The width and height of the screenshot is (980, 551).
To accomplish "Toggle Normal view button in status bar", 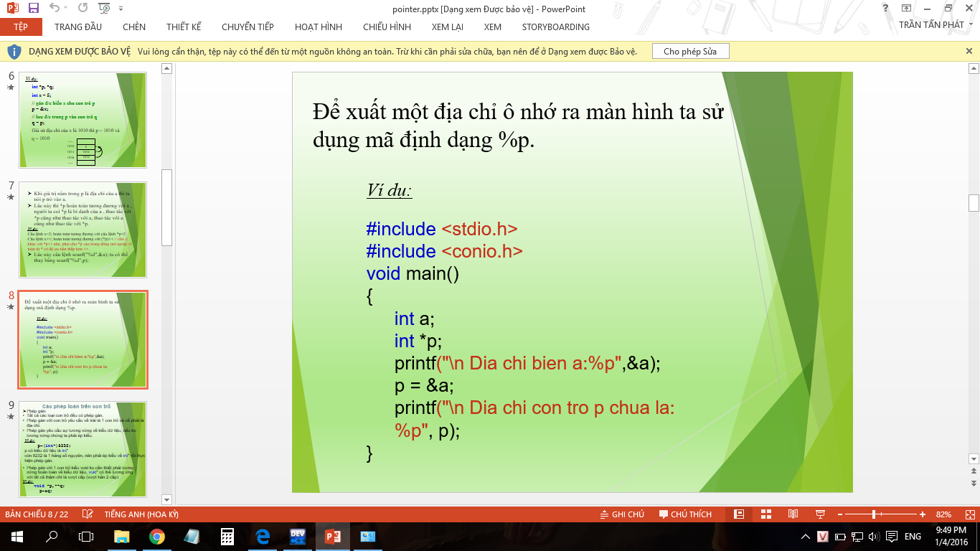I will 739,514.
